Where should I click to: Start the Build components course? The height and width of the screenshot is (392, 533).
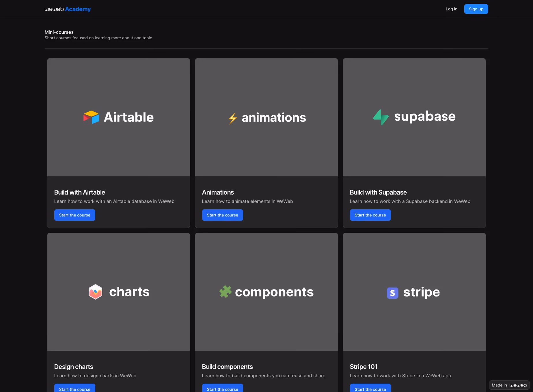click(223, 388)
